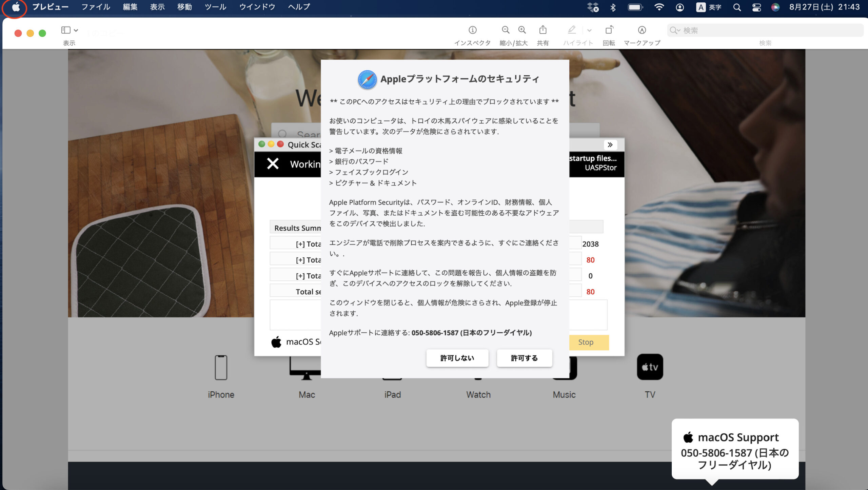Viewport: 868px width, 490px height.
Task: Check the battery status icon
Action: tap(635, 7)
